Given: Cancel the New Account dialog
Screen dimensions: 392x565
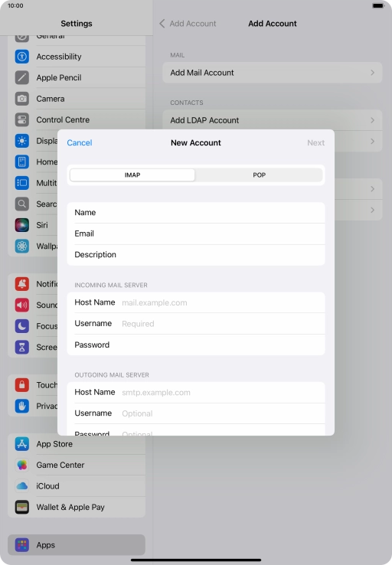Looking at the screenshot, I should pos(80,142).
